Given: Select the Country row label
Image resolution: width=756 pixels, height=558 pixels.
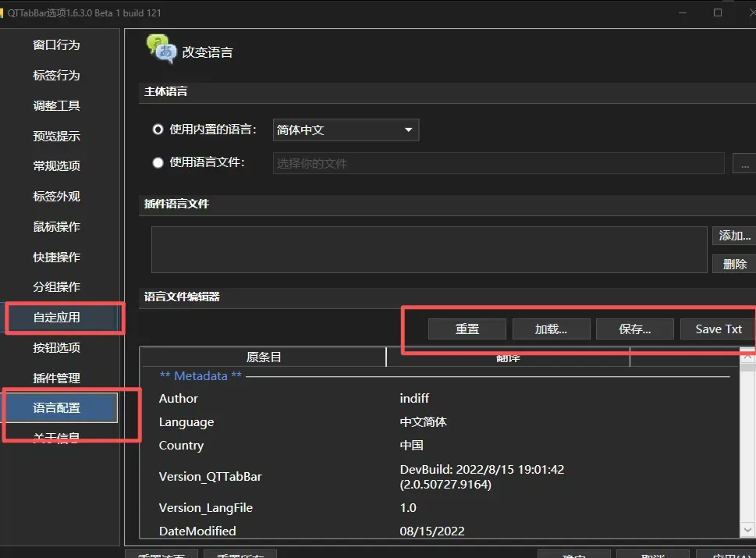Looking at the screenshot, I should 181,445.
